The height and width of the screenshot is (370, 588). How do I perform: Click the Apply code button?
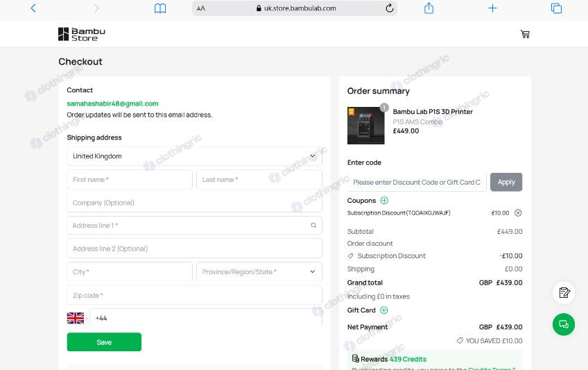click(x=506, y=182)
